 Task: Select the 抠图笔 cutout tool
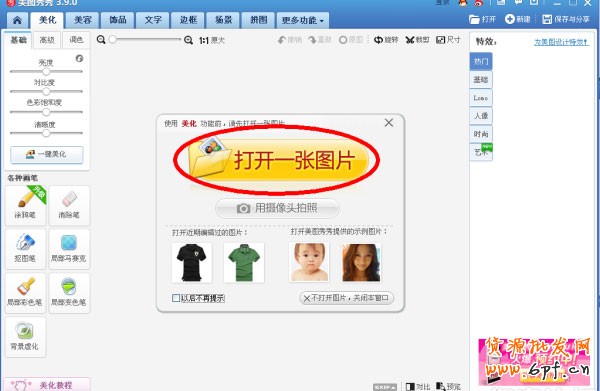pos(26,249)
